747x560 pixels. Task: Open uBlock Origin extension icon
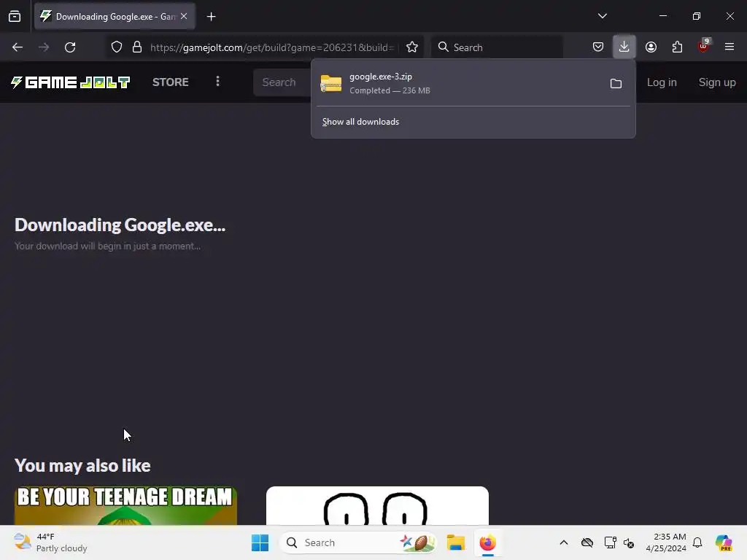point(704,46)
